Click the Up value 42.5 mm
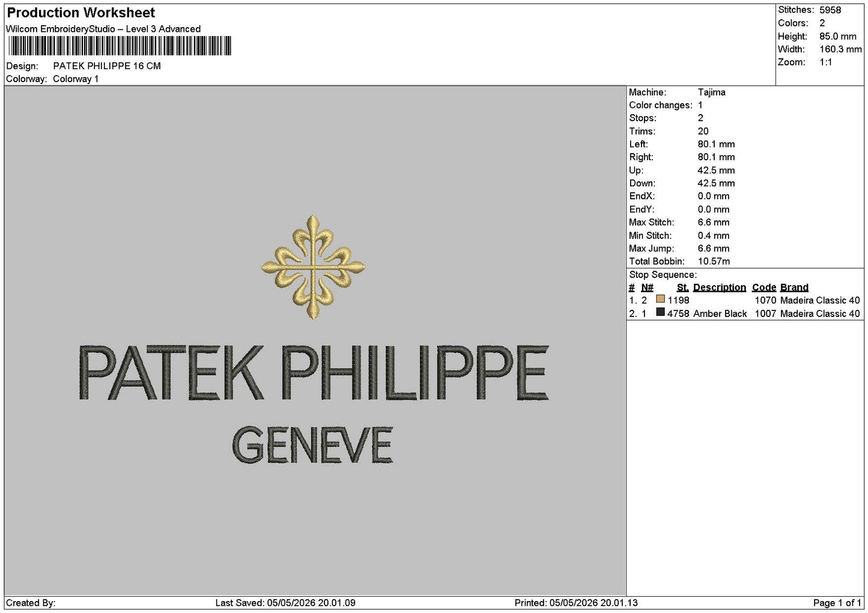Viewport: 868px width, 613px height. [716, 171]
